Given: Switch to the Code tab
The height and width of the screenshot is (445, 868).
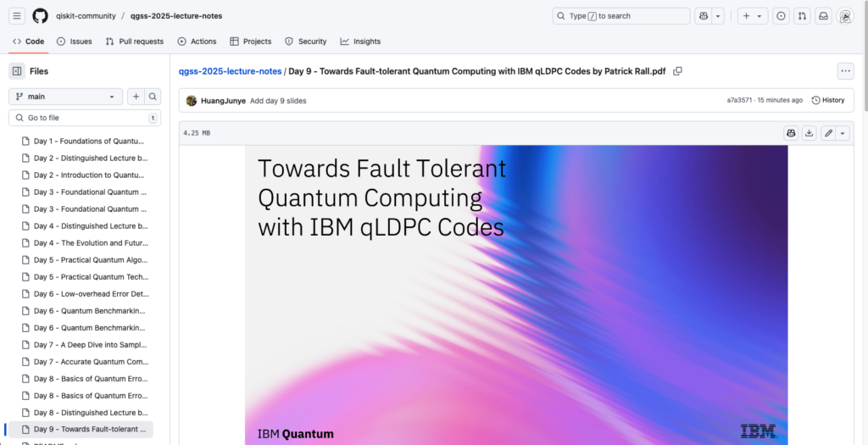Looking at the screenshot, I should 28,42.
